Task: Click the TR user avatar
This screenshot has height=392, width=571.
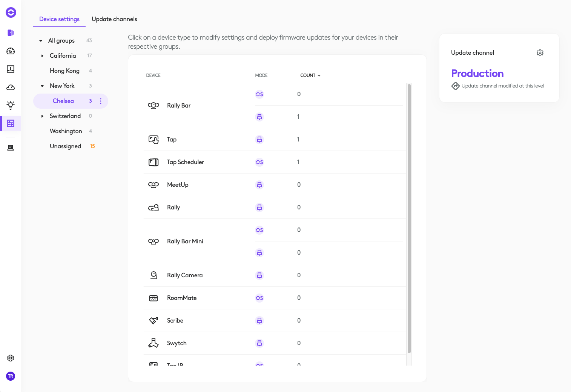Action: [11, 376]
